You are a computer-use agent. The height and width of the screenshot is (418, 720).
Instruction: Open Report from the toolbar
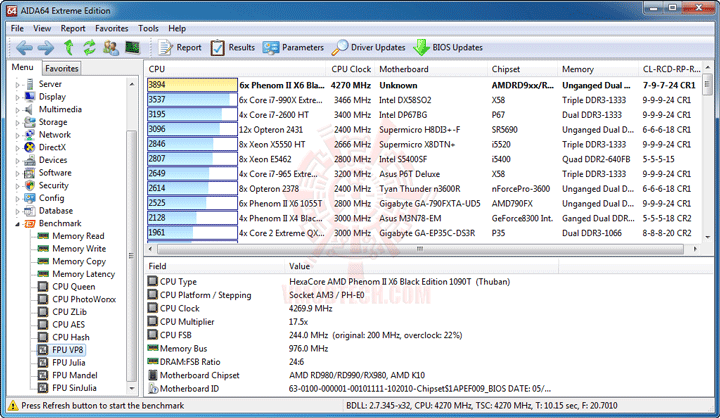(180, 47)
